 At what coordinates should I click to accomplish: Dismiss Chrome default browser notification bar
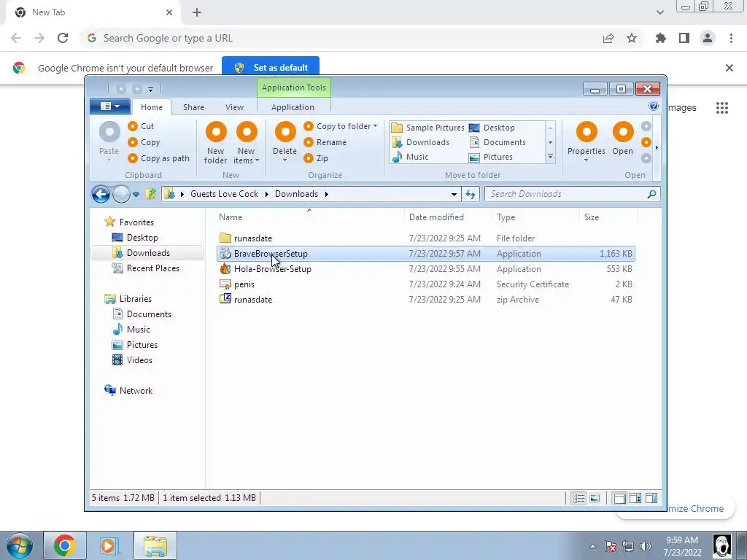(x=729, y=68)
